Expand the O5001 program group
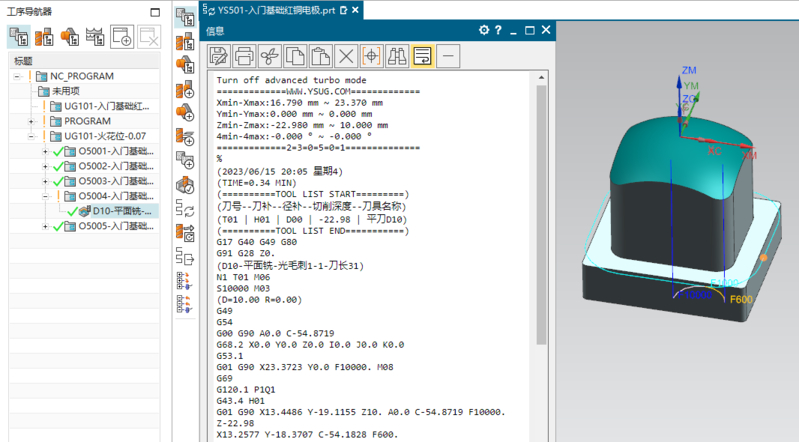 45,151
